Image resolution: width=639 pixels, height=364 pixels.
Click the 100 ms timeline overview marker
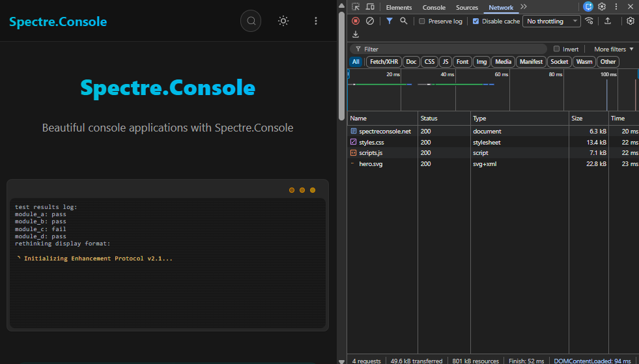click(x=608, y=74)
